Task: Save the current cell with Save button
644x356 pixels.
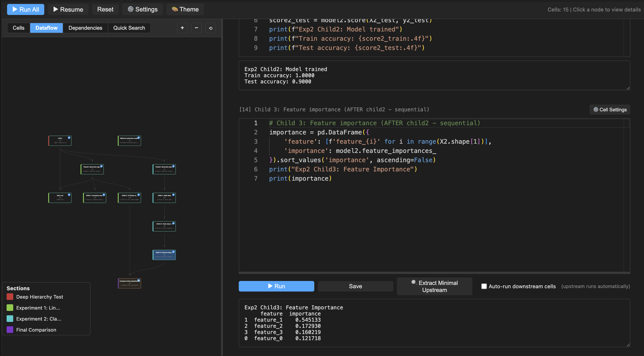Action: 355,286
